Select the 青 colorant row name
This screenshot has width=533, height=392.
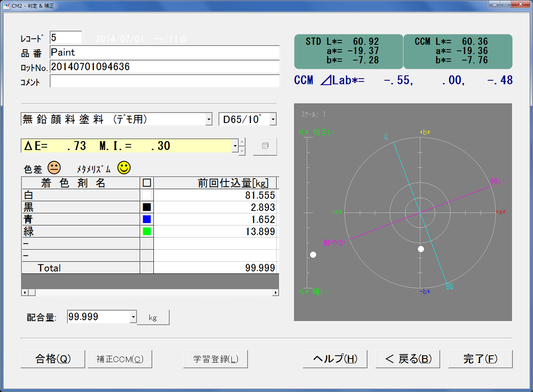click(81, 219)
